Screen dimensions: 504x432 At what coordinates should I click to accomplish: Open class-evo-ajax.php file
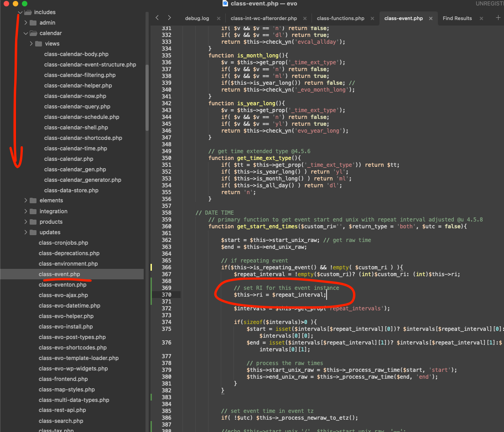[x=63, y=295]
